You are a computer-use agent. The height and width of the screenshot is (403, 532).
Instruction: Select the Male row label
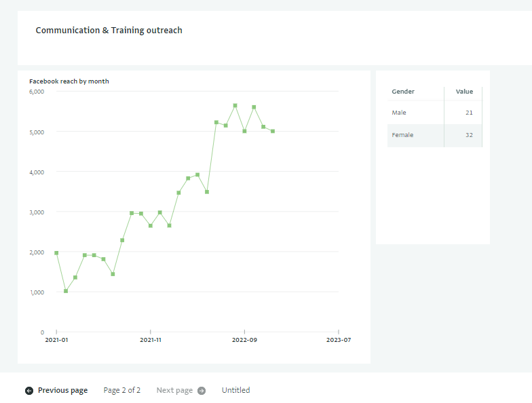tap(399, 113)
